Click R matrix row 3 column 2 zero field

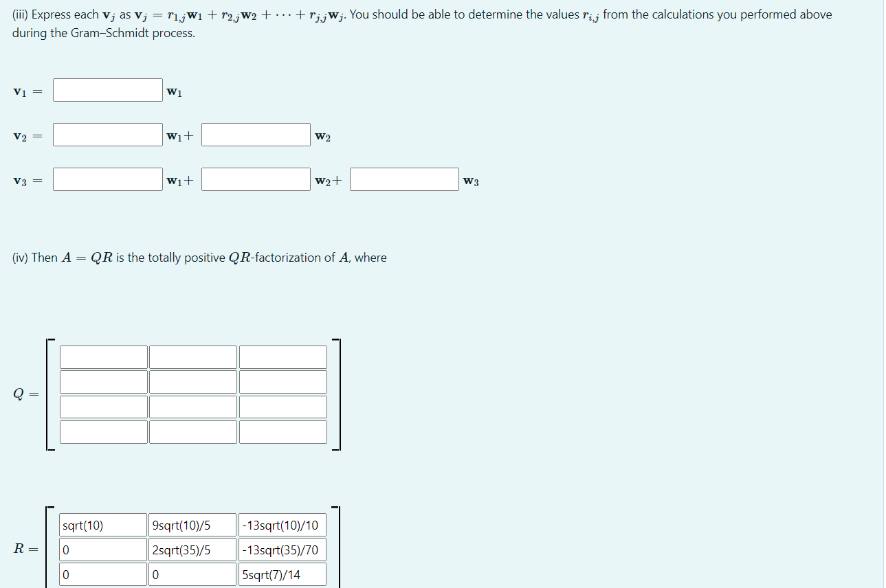pos(192,575)
